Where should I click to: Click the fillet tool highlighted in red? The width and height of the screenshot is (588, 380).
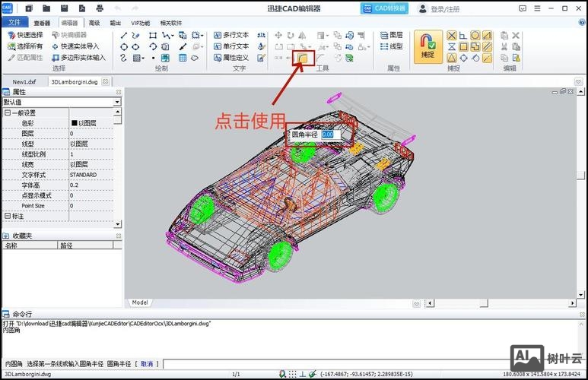[x=304, y=58]
